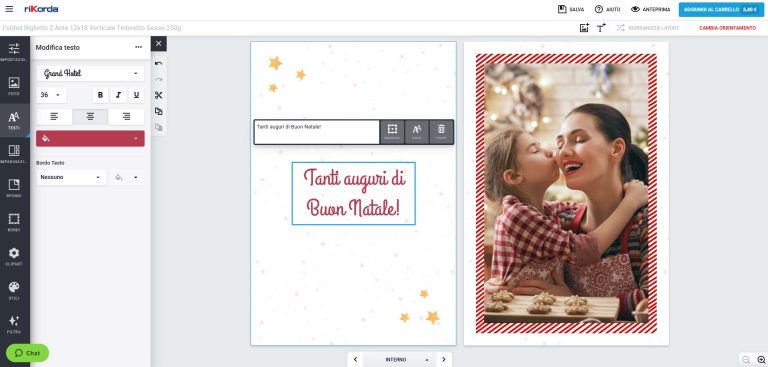
Task: Open Impostazioni sidebar panel
Action: point(14,52)
